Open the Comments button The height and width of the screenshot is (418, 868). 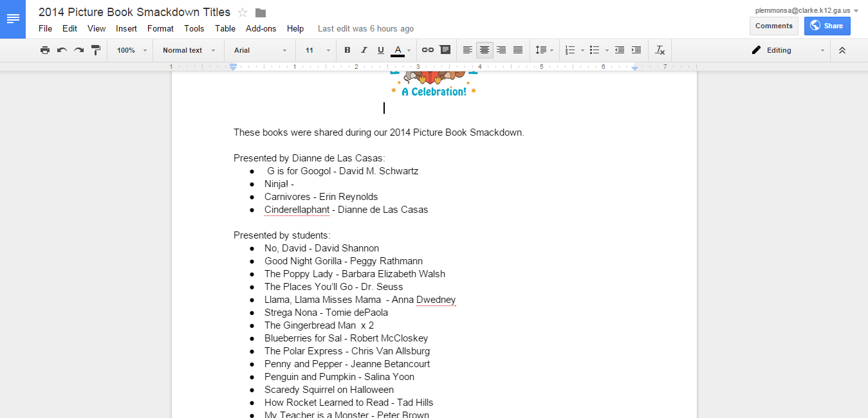(x=773, y=26)
